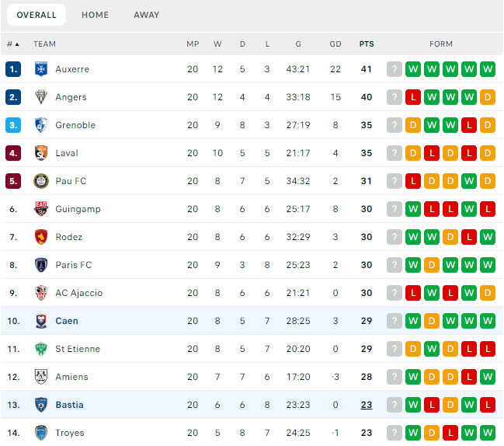Open the Caen team link
Screen dimensions: 504x446
point(67,321)
